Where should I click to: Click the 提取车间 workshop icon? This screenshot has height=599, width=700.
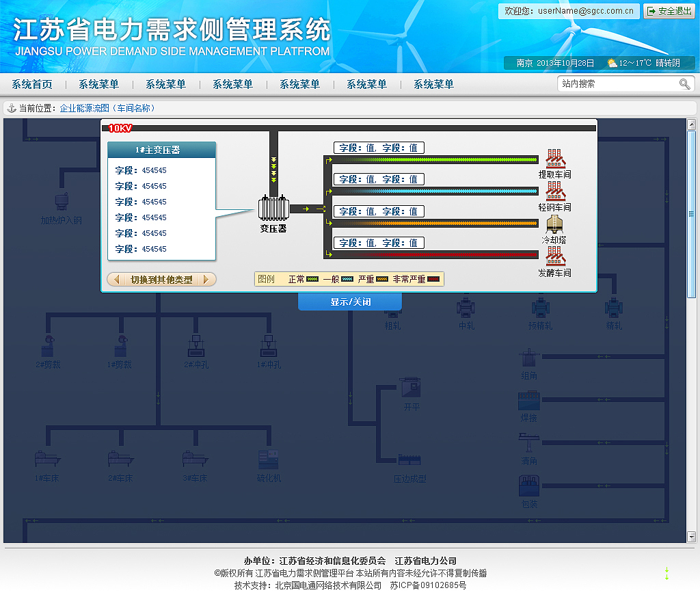point(555,159)
